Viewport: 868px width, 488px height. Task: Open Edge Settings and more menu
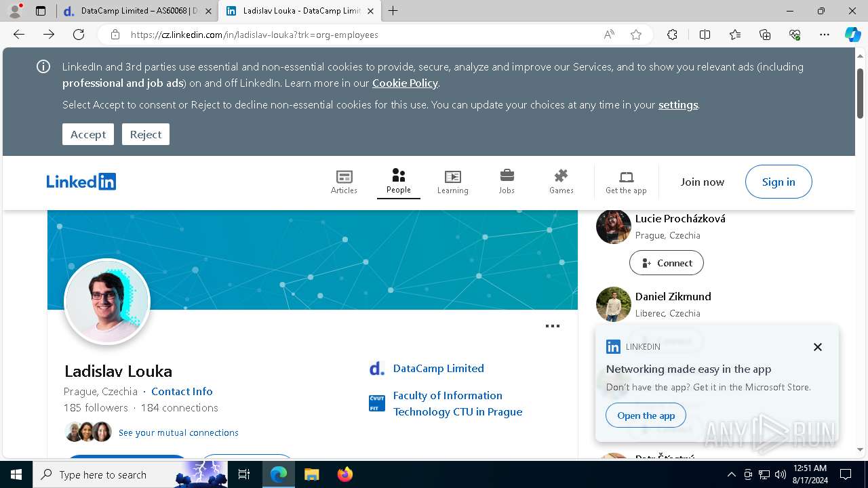825,35
